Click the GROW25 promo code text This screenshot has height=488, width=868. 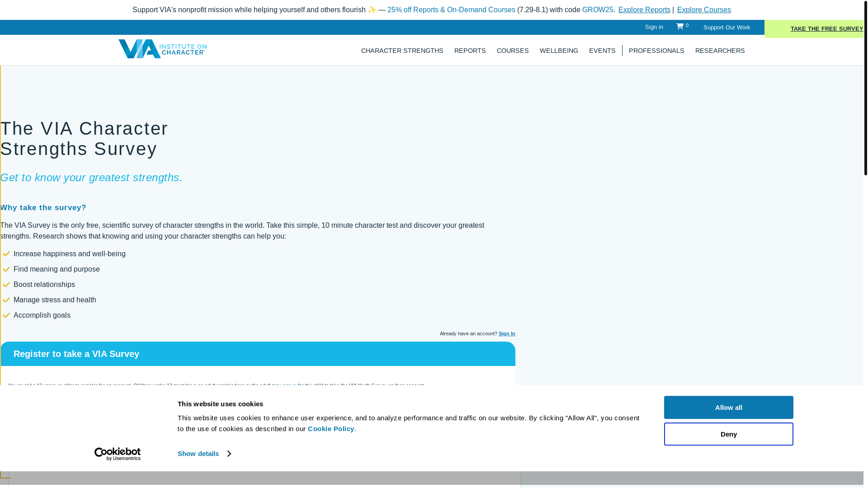click(x=597, y=10)
